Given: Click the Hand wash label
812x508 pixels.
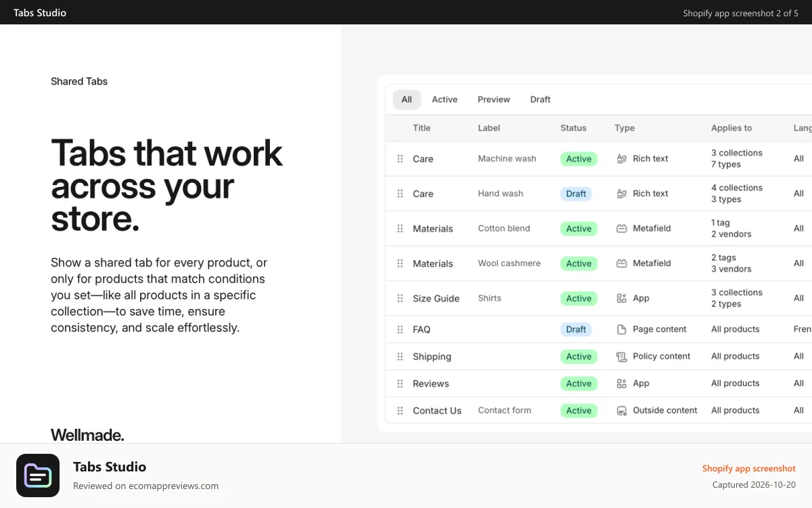Looking at the screenshot, I should [500, 193].
